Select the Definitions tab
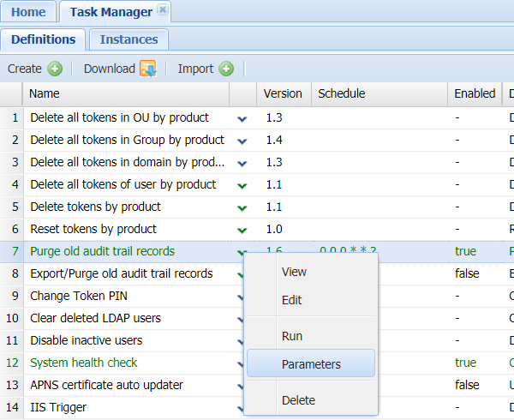The height and width of the screenshot is (420, 514). pos(43,39)
